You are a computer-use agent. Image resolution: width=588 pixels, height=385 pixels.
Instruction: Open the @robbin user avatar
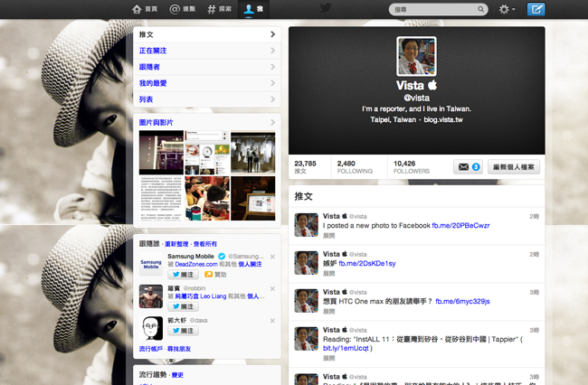point(151,296)
